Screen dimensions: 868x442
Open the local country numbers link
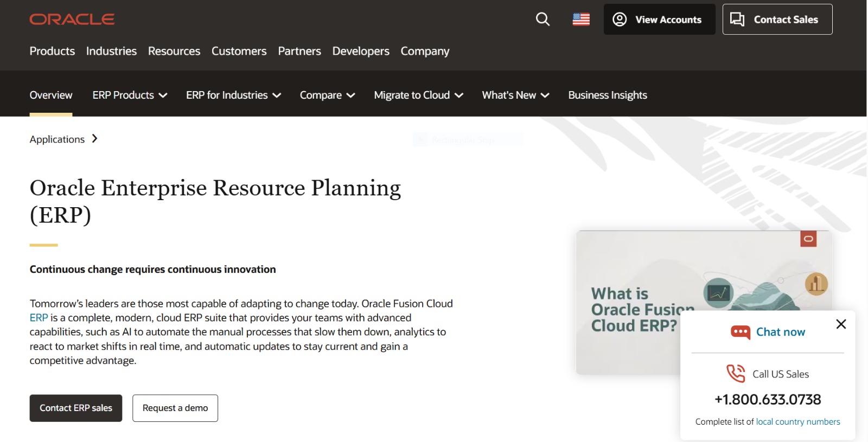click(x=798, y=421)
